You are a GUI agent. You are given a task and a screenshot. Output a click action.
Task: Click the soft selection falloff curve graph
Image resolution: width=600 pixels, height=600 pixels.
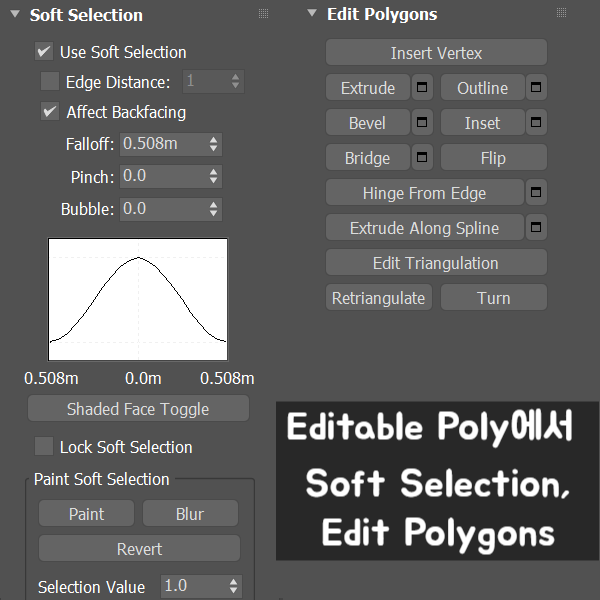point(138,299)
